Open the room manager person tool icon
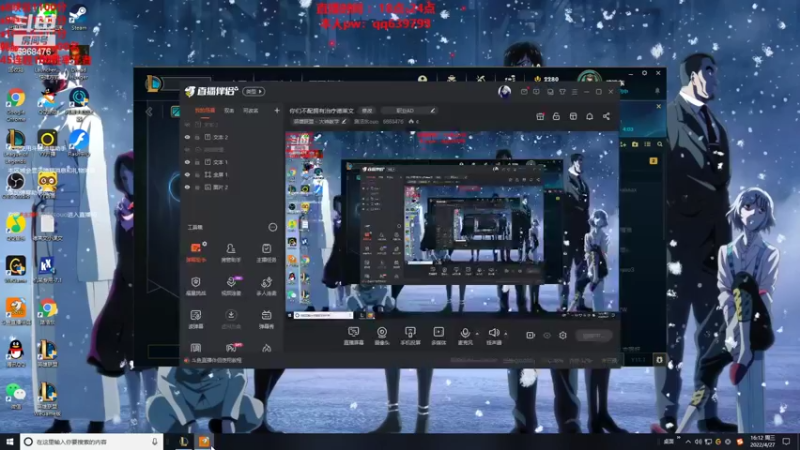The image size is (800, 450). 231,248
